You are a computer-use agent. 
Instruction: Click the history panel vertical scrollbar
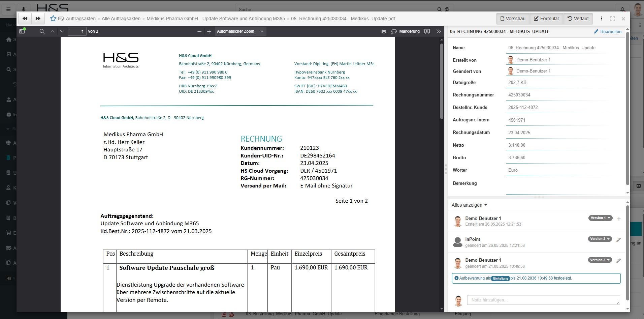627,253
